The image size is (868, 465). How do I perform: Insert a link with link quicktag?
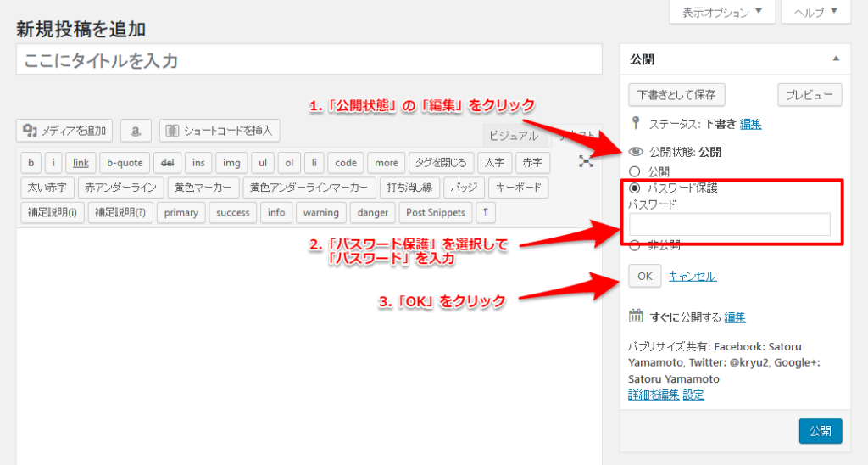point(81,163)
